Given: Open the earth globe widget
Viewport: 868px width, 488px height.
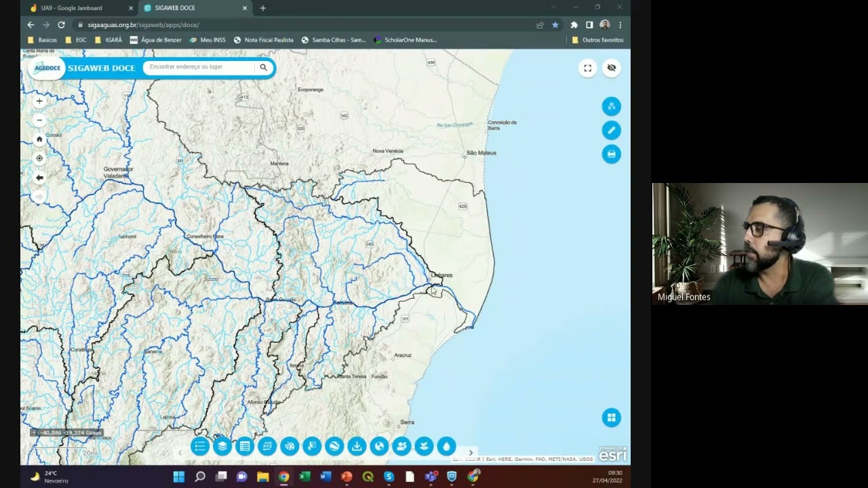Looking at the screenshot, I should (379, 446).
